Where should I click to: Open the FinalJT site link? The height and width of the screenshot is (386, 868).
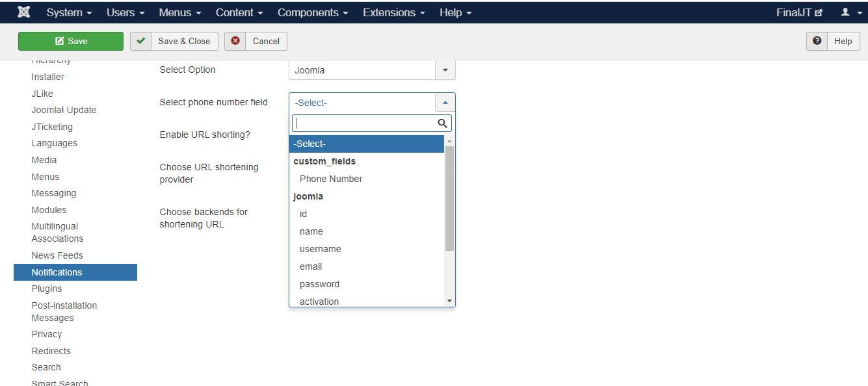[799, 12]
